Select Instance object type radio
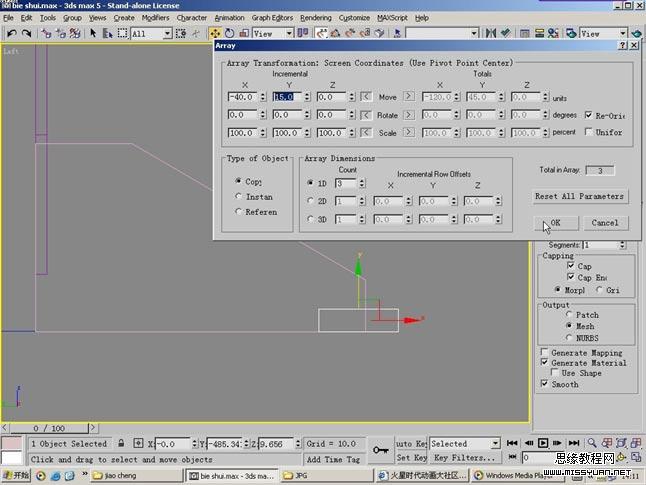646x485 pixels. tap(238, 196)
